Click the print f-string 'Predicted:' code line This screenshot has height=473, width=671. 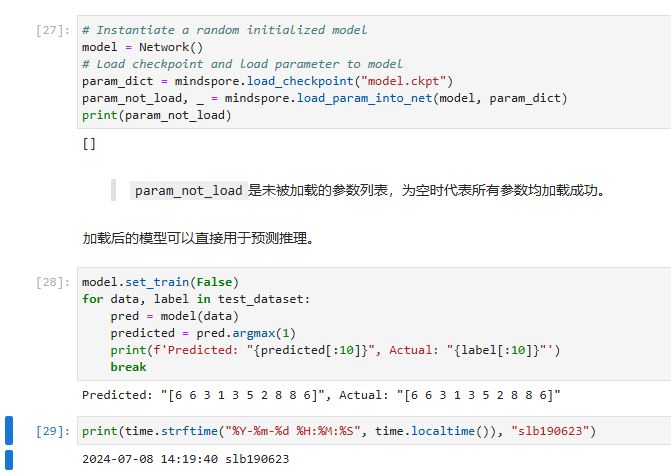click(336, 351)
